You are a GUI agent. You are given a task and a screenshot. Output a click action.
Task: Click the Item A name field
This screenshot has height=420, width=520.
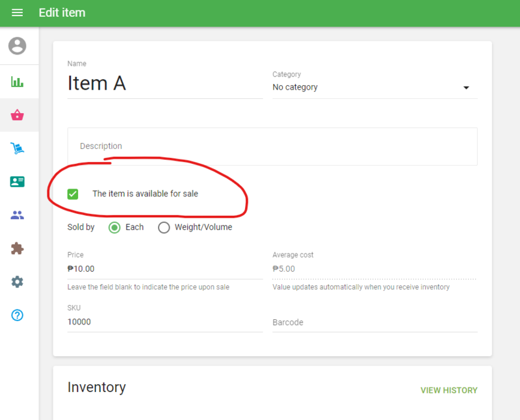click(164, 84)
